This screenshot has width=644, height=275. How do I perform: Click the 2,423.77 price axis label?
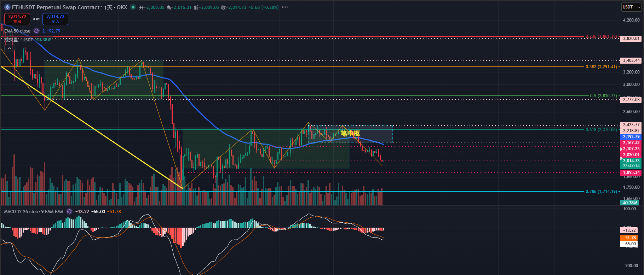coord(631,125)
